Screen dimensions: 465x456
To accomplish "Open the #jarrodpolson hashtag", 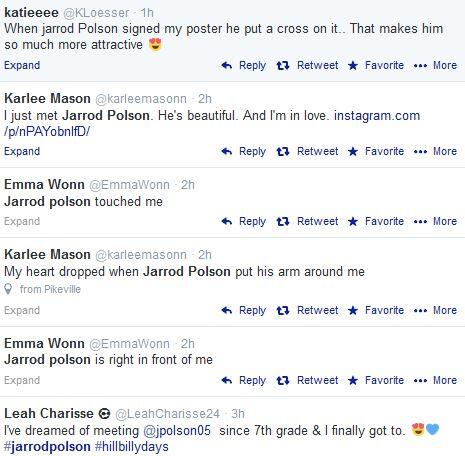I will 47,447.
